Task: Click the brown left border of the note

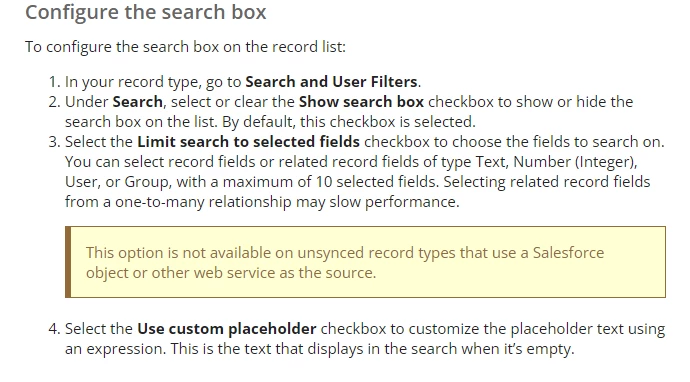Action: pos(68,262)
